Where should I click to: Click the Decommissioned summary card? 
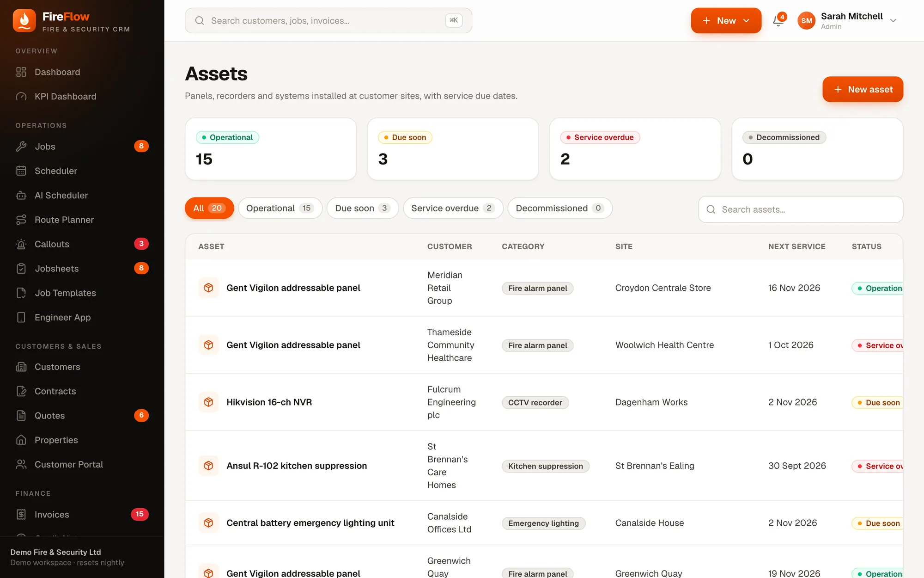(817, 149)
